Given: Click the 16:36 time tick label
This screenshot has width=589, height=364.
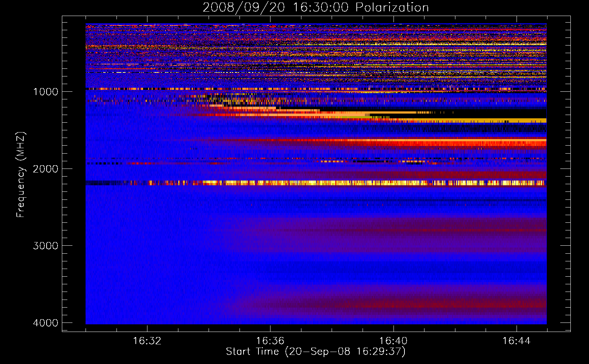Looking at the screenshot, I should [x=270, y=341].
